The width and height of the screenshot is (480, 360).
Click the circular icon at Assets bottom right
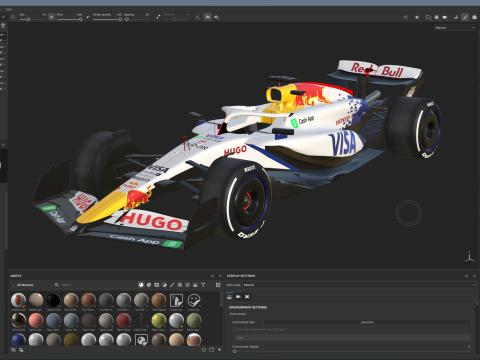click(x=204, y=350)
